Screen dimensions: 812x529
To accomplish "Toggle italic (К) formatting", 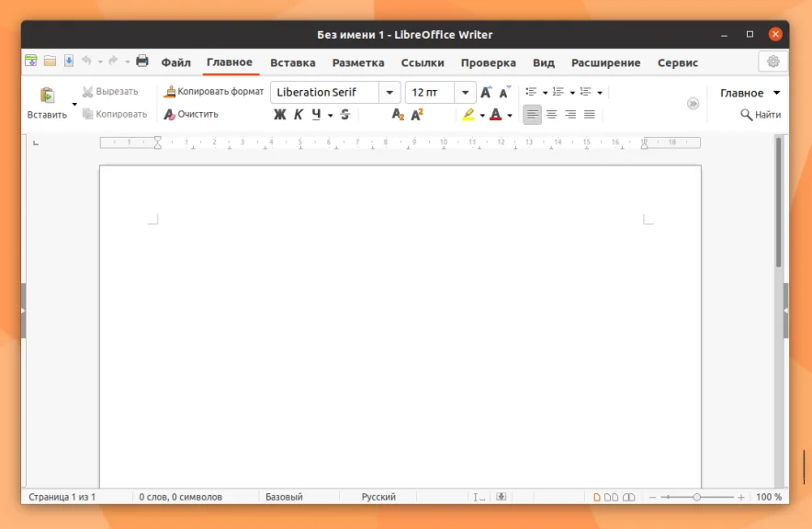I will [299, 115].
